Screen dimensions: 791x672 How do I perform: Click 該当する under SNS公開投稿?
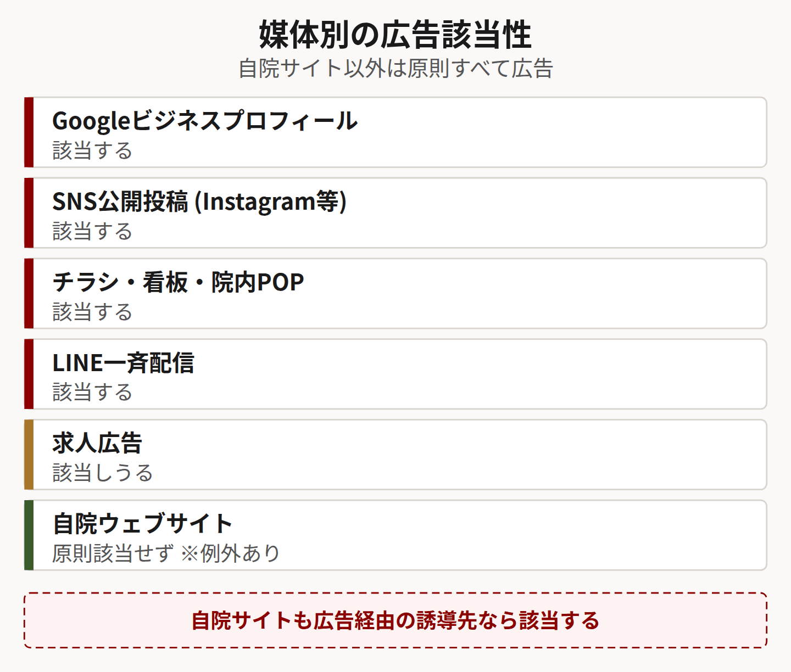point(92,231)
